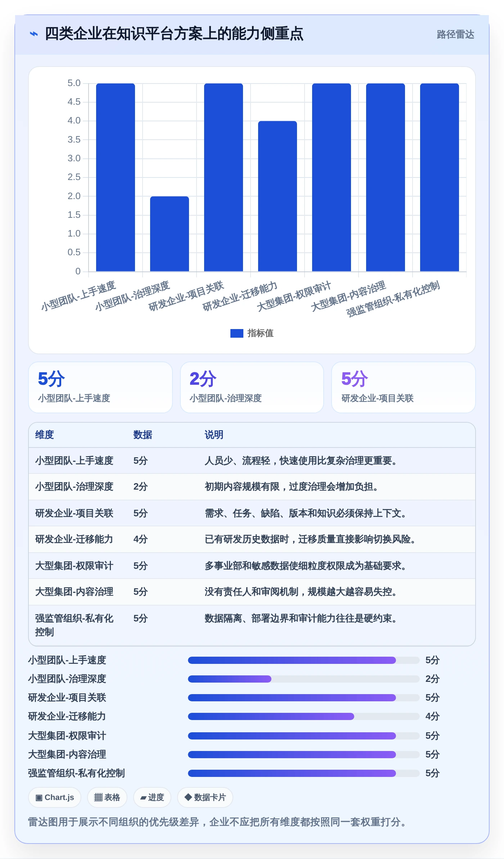Select the Chart.js tag chip

(x=55, y=797)
